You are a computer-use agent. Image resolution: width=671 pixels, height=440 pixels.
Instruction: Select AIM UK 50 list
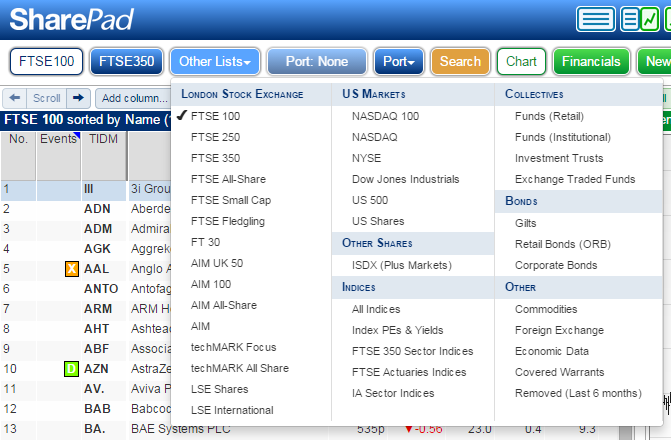click(217, 263)
